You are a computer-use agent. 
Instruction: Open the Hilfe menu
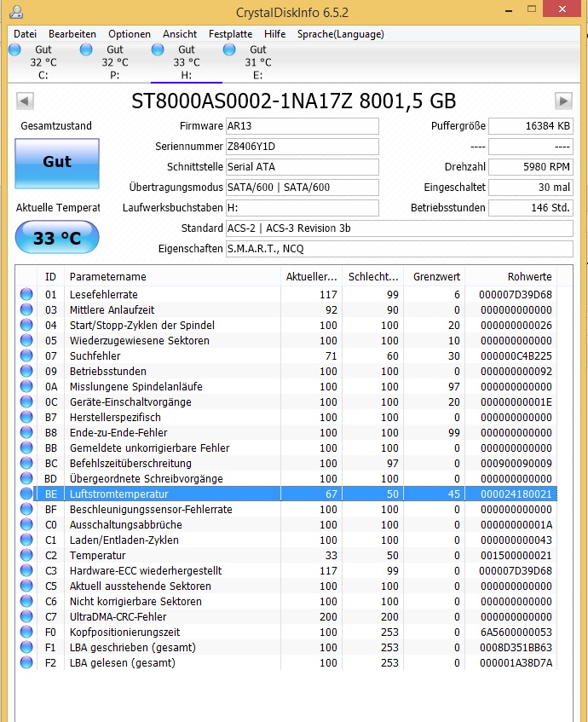click(275, 34)
